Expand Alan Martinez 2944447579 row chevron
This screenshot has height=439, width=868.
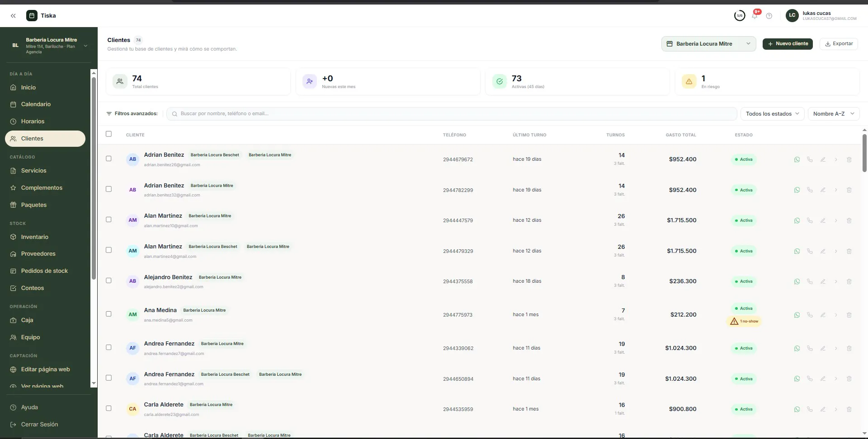tap(836, 220)
